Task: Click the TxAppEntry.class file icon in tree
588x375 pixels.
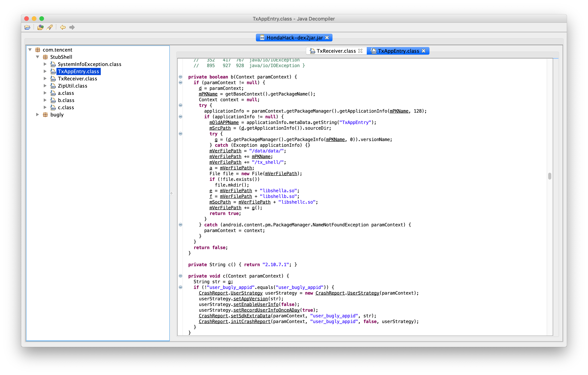Action: [53, 71]
